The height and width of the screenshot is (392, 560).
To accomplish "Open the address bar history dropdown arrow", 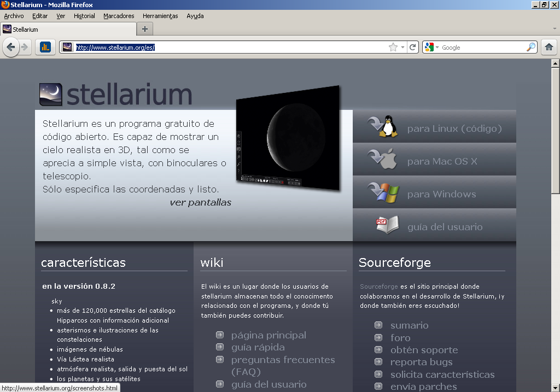I will (x=403, y=47).
